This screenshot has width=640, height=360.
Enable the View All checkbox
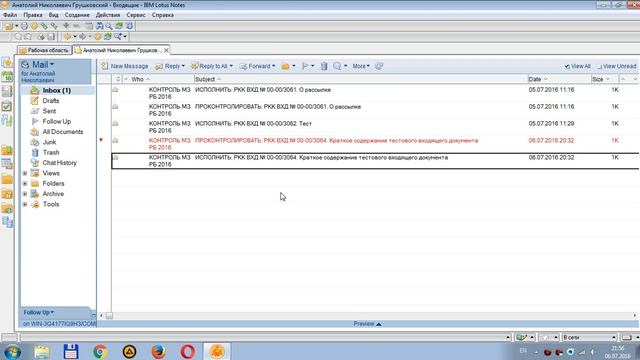(567, 67)
